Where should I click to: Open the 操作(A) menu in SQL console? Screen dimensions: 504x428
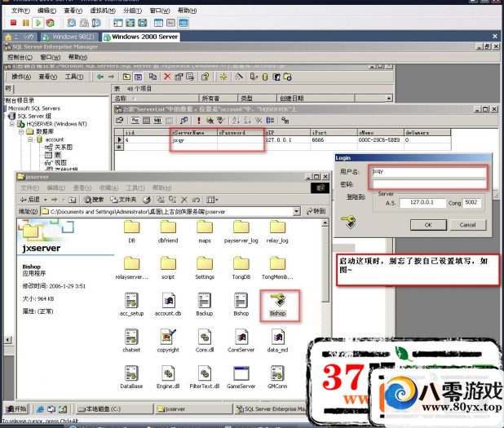(x=21, y=77)
